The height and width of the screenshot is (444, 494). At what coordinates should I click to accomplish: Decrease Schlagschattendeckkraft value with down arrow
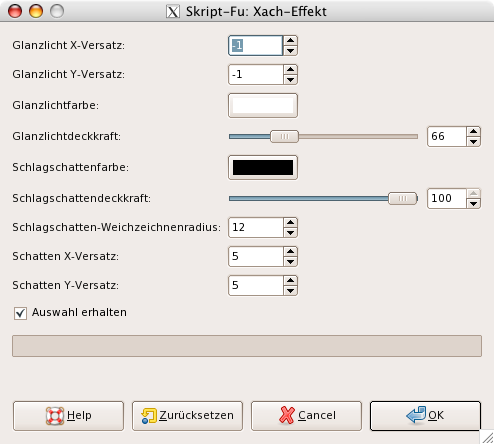coord(473,204)
